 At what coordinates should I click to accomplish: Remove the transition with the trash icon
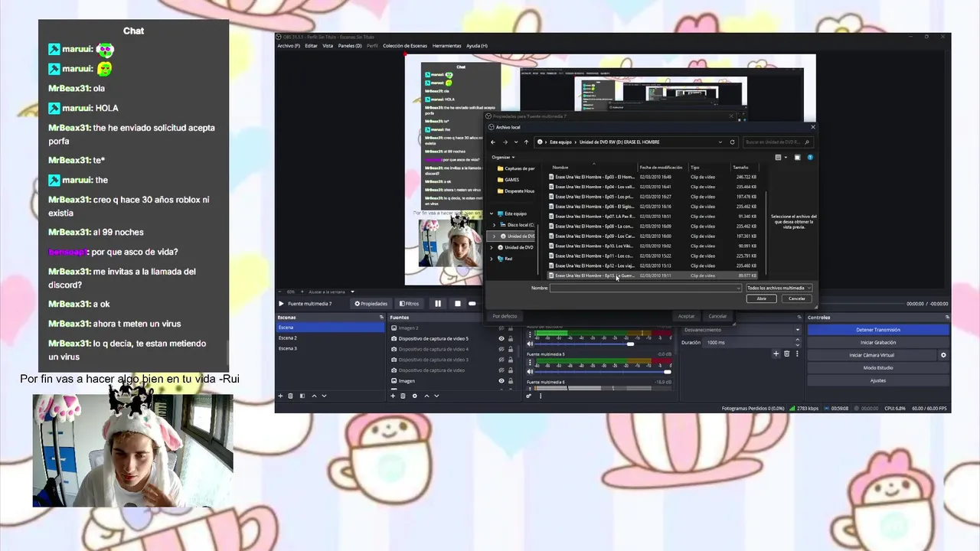pos(786,354)
